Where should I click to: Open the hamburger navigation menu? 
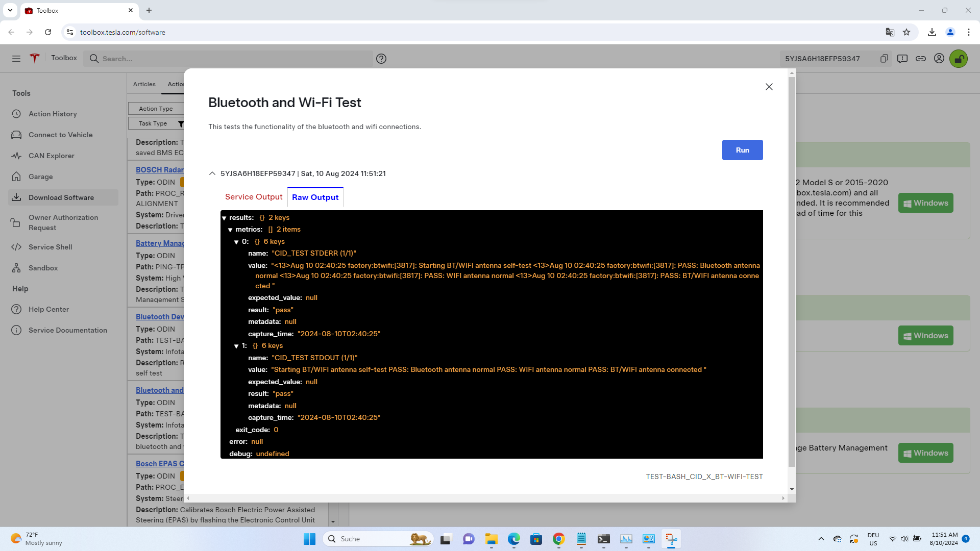pos(16,59)
